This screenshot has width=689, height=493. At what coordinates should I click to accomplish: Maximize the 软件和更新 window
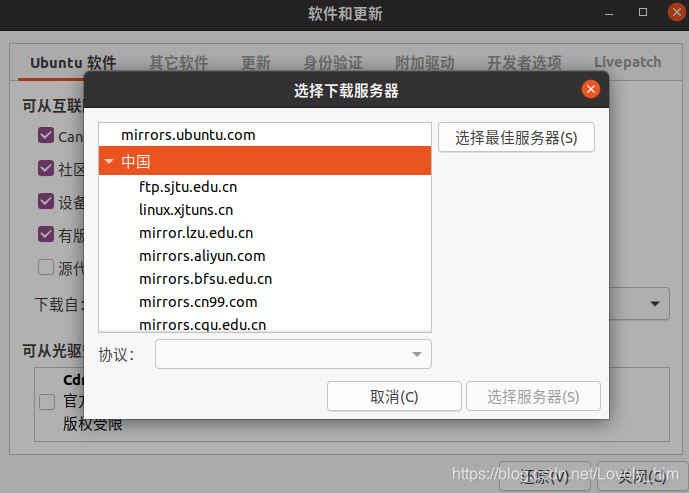point(643,12)
